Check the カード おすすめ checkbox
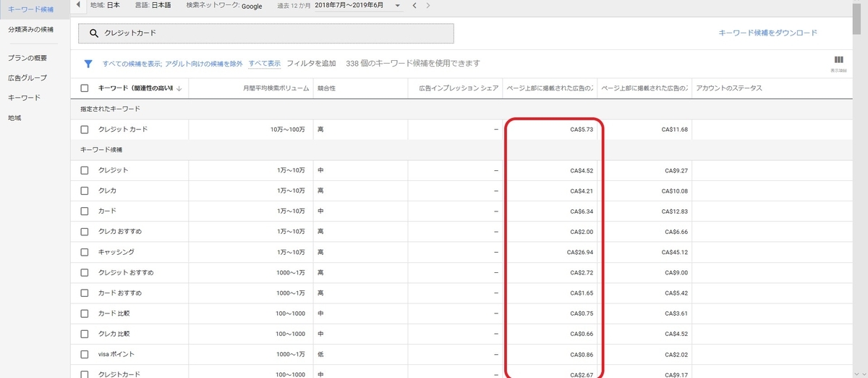This screenshot has height=378, width=868. click(85, 293)
